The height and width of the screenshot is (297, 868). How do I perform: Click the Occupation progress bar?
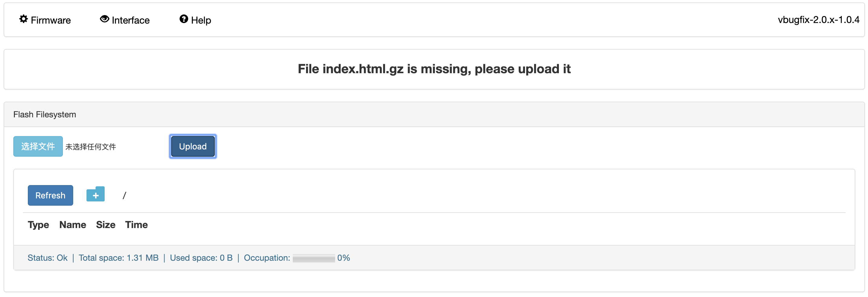[313, 258]
